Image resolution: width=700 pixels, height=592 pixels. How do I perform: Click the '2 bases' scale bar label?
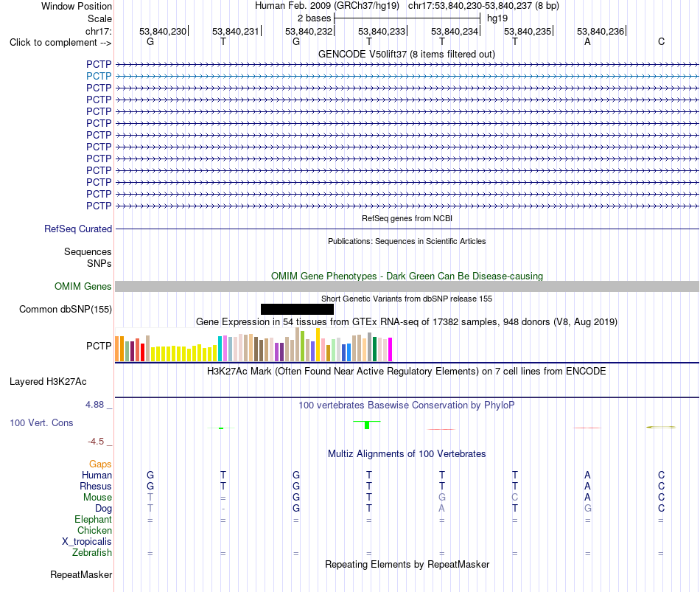[x=315, y=18]
